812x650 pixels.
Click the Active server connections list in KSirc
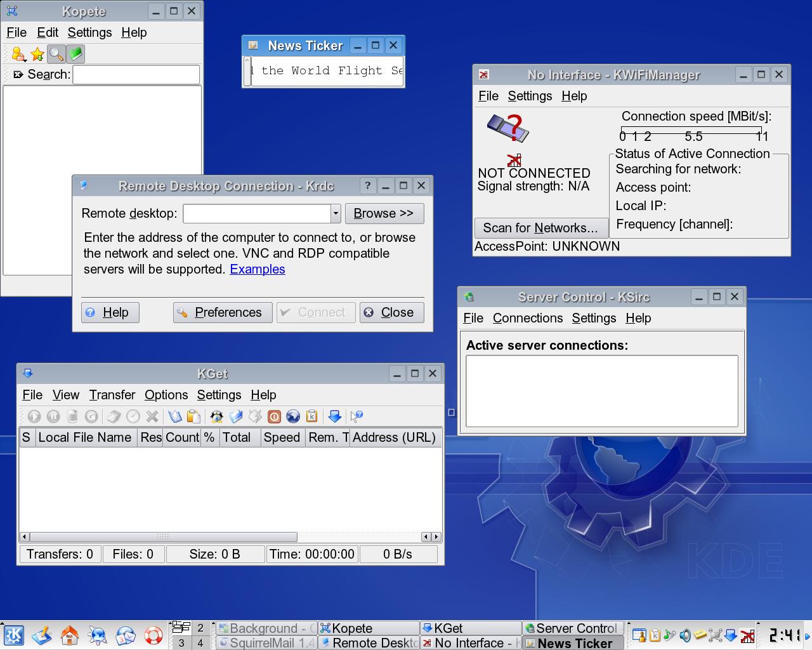(602, 391)
